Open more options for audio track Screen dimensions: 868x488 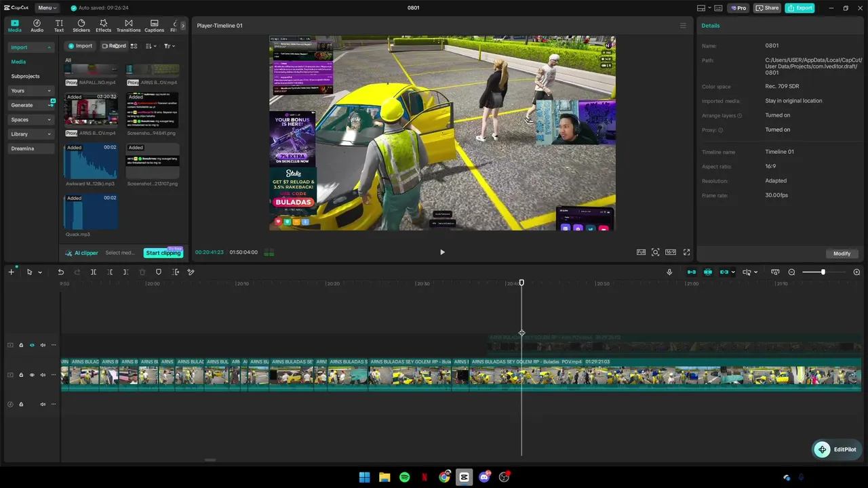point(54,405)
